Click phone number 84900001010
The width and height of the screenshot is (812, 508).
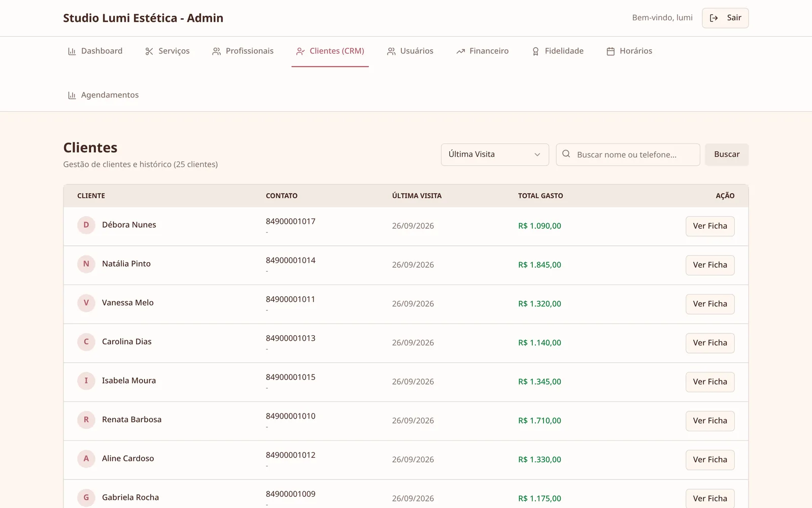click(x=291, y=416)
